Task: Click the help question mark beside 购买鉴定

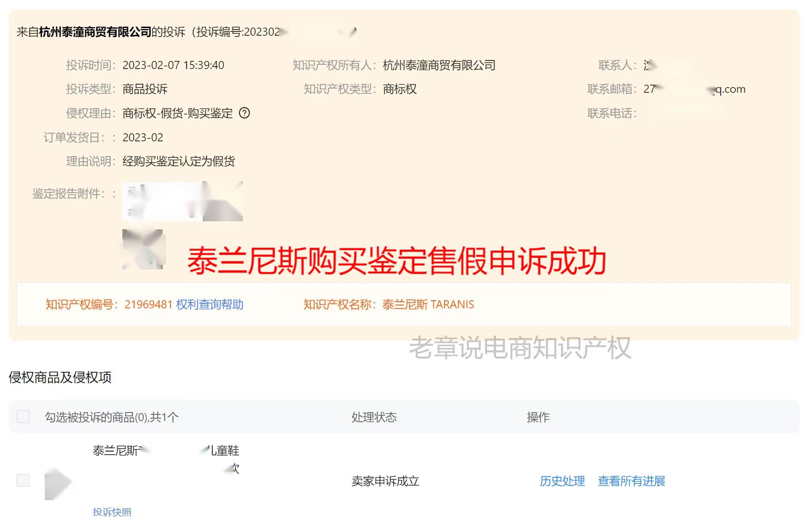Action: coord(244,113)
